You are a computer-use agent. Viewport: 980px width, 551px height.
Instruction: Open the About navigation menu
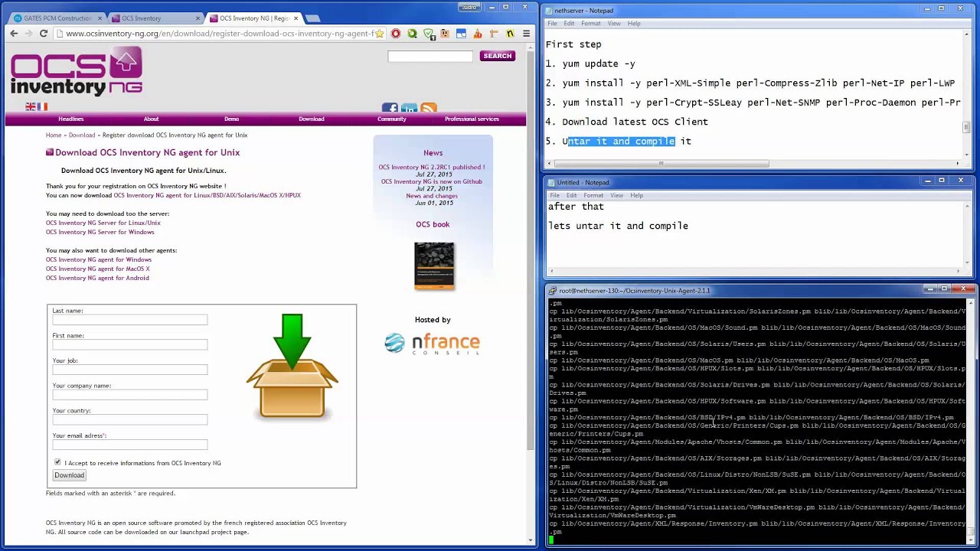[x=151, y=119]
